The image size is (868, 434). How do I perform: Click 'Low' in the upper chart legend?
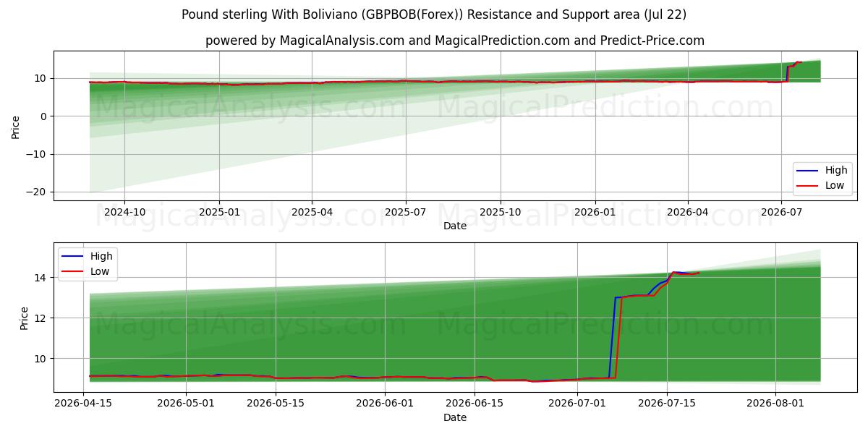[835, 185]
